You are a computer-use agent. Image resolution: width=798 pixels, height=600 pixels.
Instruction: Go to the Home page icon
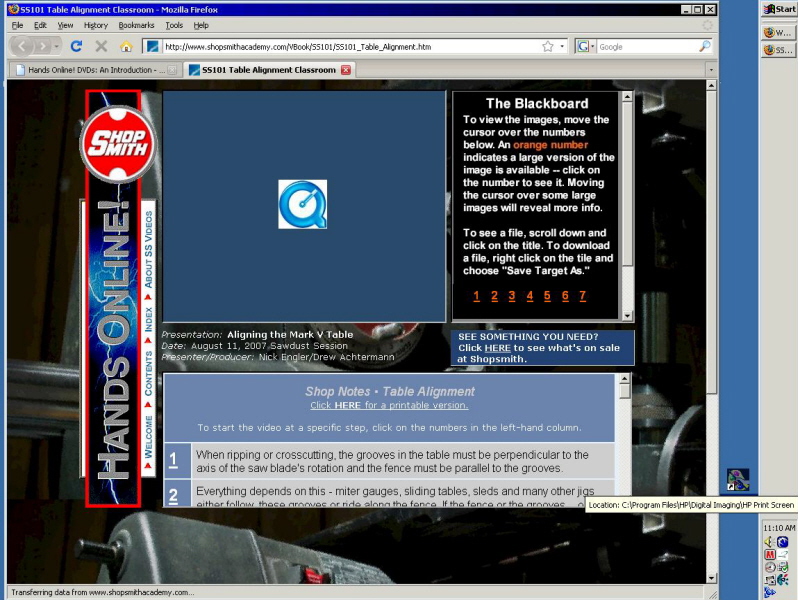(x=126, y=46)
